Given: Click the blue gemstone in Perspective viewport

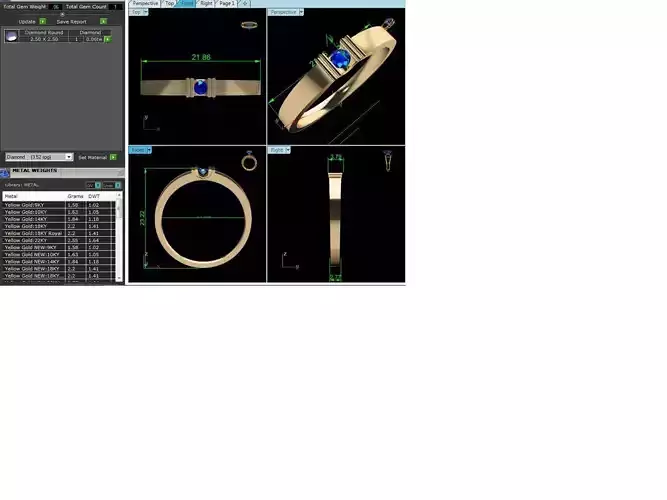Looking at the screenshot, I should coord(340,59).
